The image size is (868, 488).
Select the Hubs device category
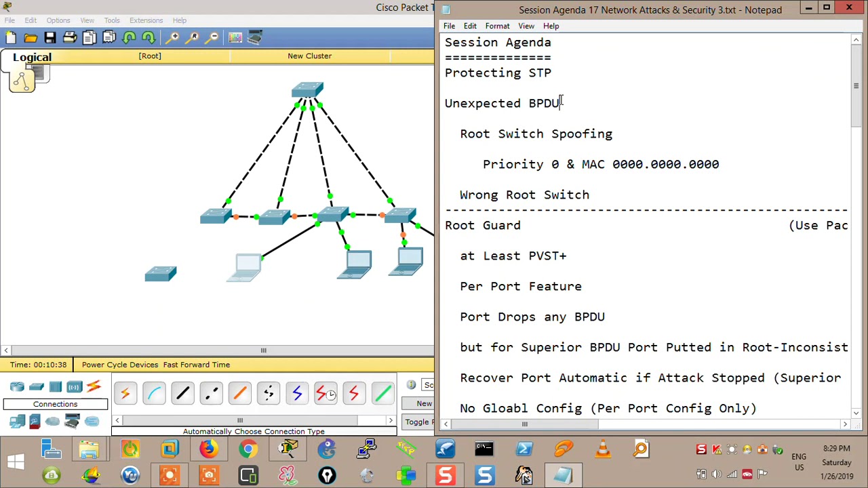tap(56, 387)
